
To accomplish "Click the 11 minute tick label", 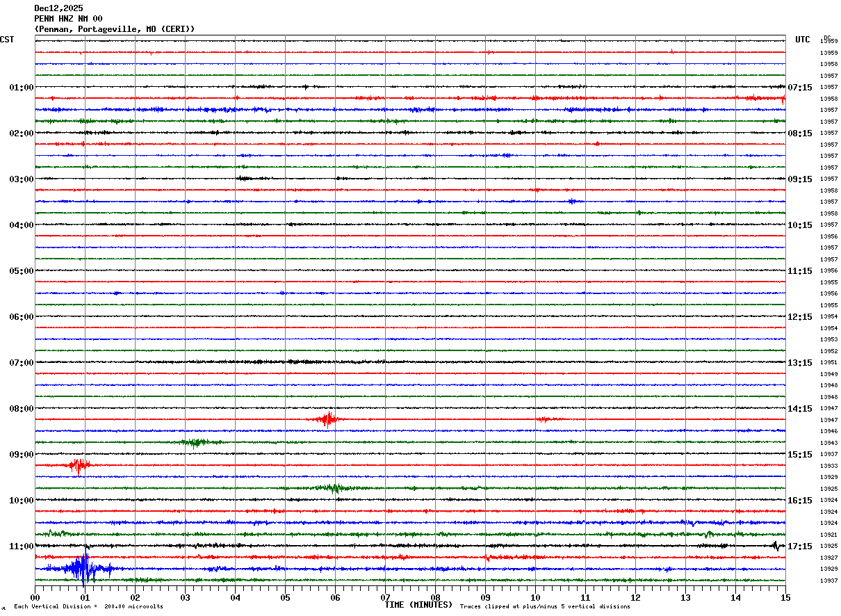I will click(585, 597).
